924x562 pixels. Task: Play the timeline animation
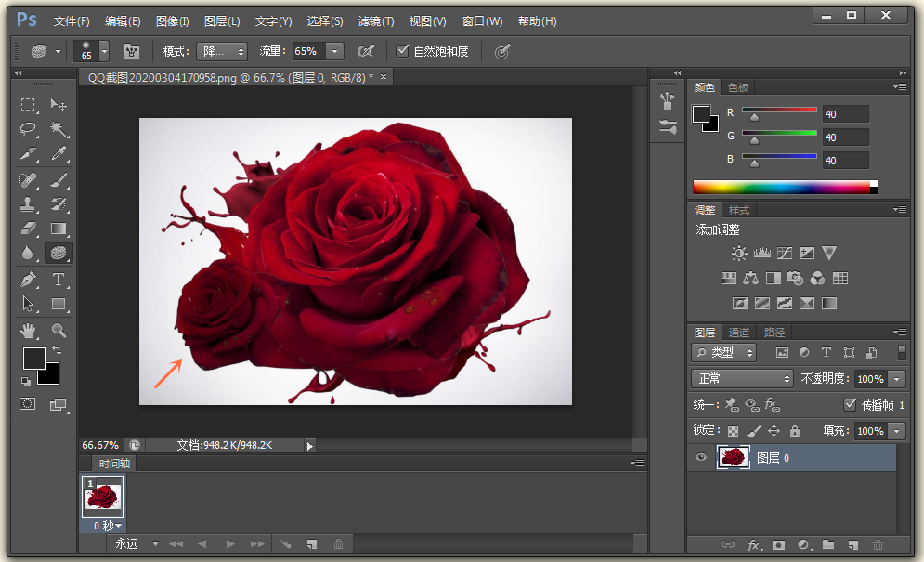coord(230,544)
